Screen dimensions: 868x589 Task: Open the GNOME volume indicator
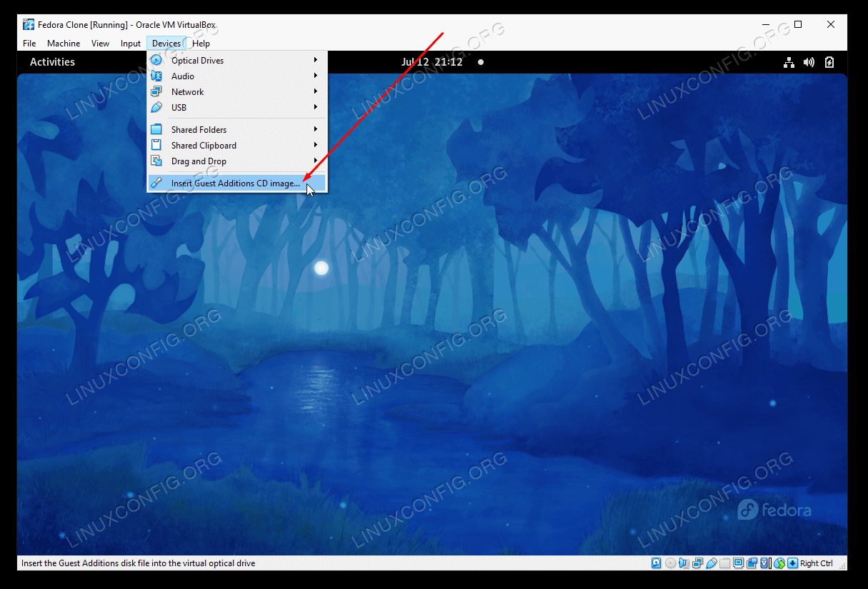click(x=809, y=62)
